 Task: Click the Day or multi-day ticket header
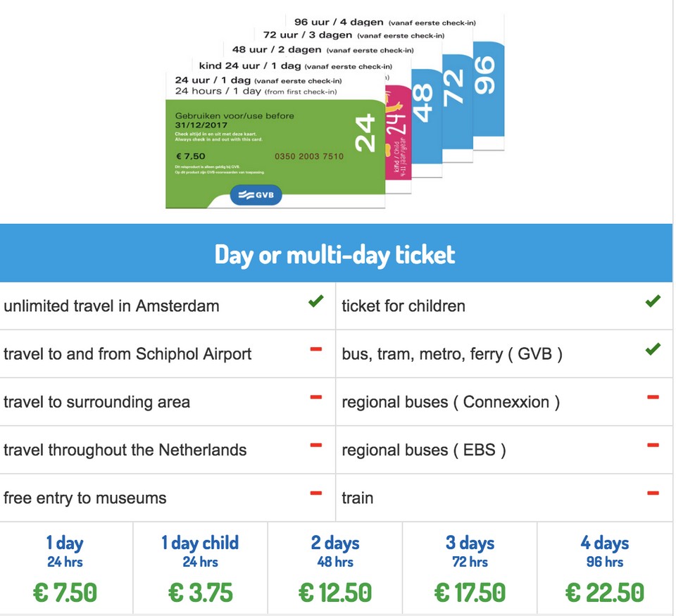(x=335, y=254)
